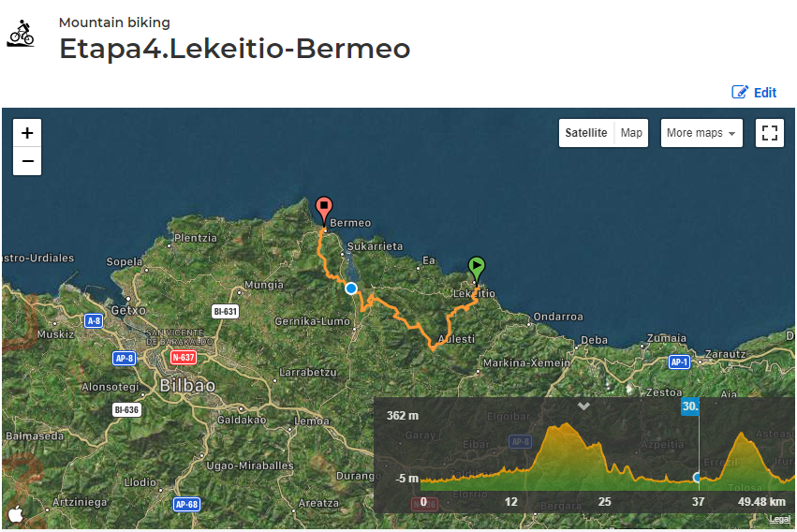
Task: Click the Mountain biking category label
Action: [114, 22]
